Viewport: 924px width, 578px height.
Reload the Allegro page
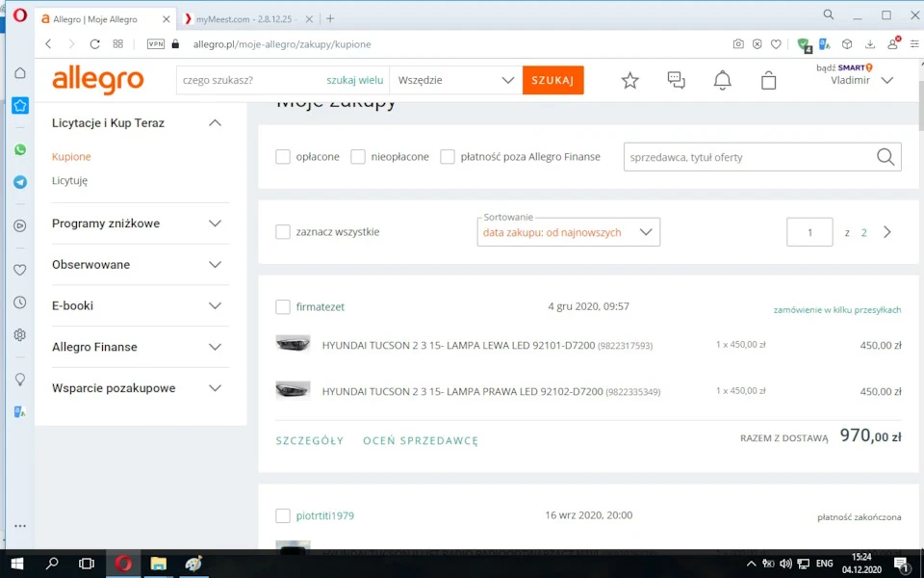[x=94, y=44]
